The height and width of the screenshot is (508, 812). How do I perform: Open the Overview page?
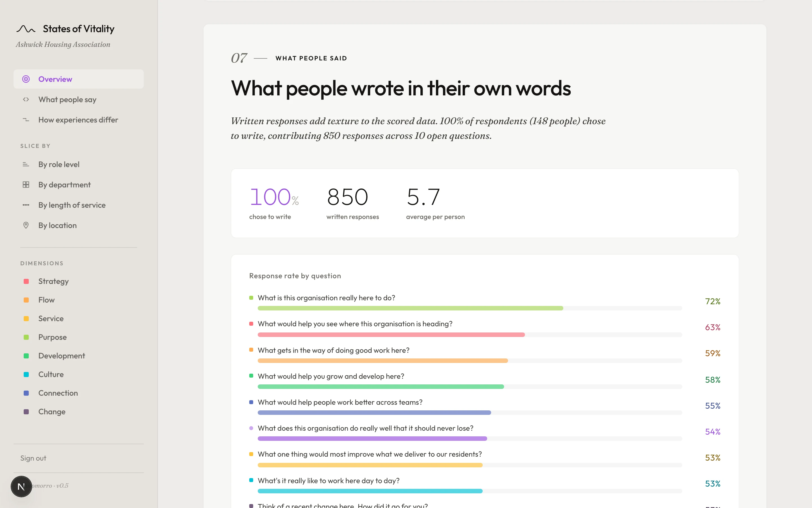78,79
